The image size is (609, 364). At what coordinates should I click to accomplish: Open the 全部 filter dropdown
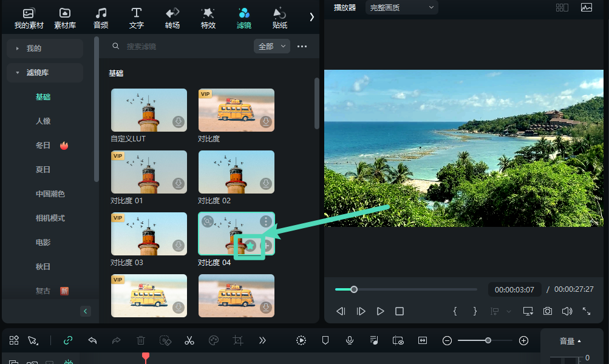(x=271, y=46)
